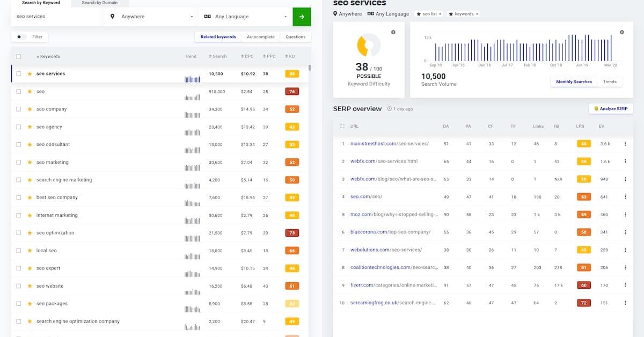Click the star next to internet marketing
The image size is (644, 337).
30,215
